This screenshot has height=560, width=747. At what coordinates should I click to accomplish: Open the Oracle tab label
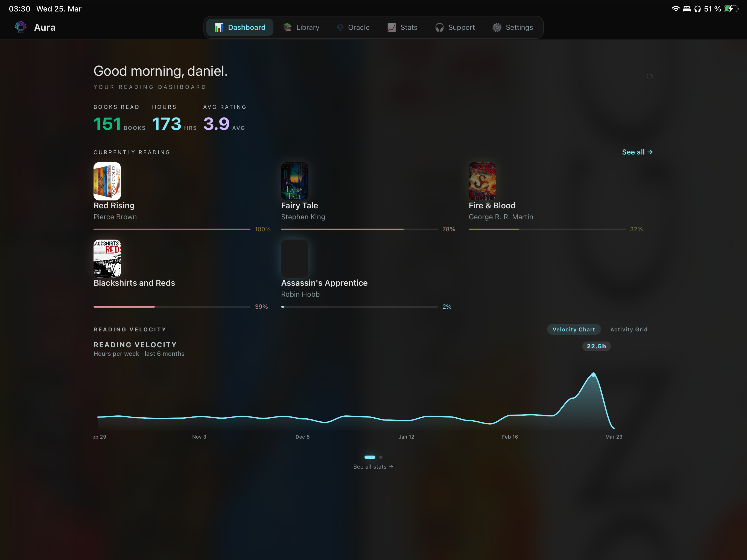[359, 27]
